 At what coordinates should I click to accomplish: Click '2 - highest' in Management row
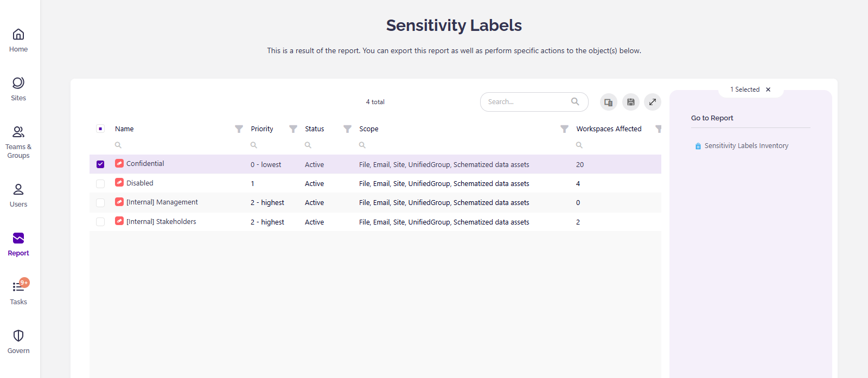pyautogui.click(x=267, y=203)
